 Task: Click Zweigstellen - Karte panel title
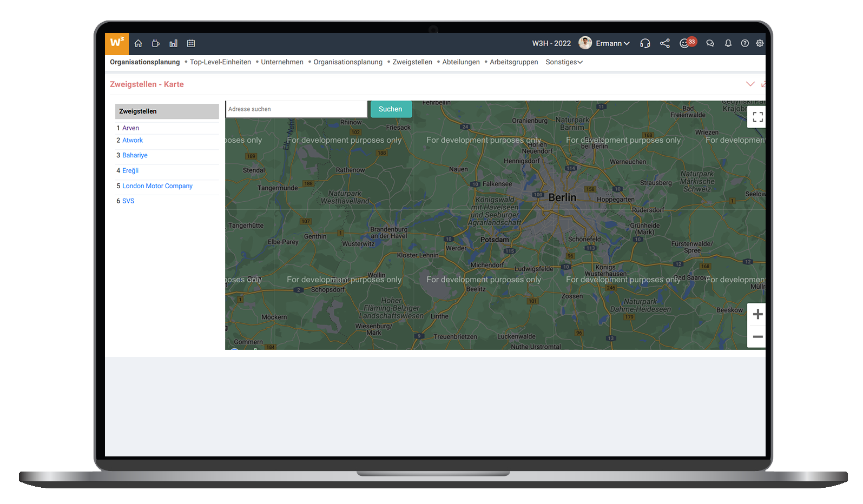pyautogui.click(x=147, y=84)
